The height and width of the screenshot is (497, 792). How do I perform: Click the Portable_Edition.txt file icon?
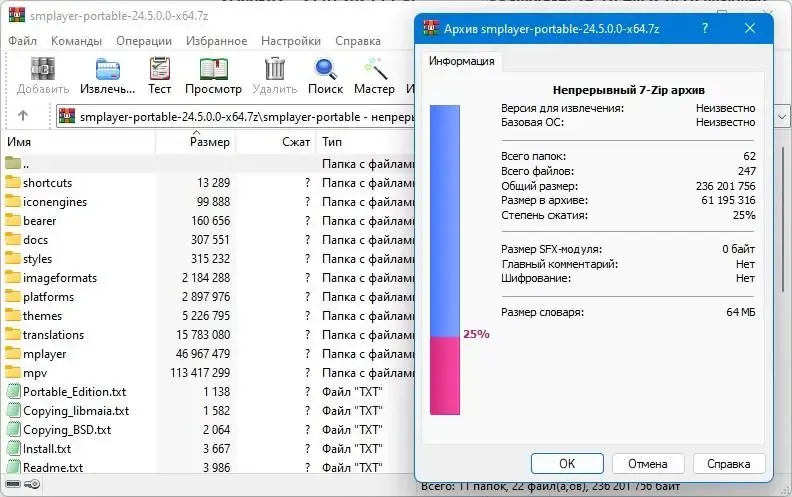pyautogui.click(x=14, y=391)
